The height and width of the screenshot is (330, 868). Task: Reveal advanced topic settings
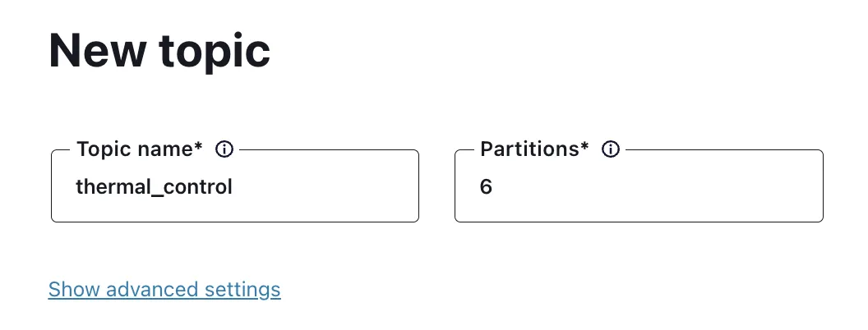164,290
